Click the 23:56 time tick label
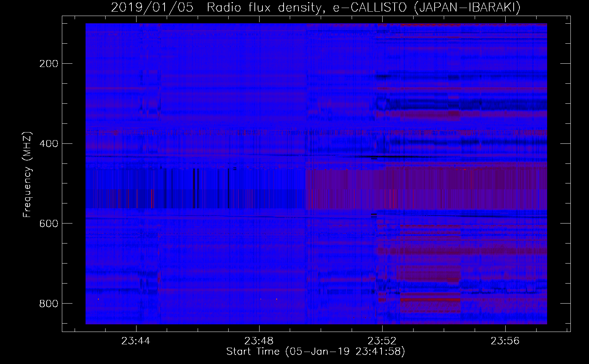Viewport: 589px width, 364px height. point(505,341)
